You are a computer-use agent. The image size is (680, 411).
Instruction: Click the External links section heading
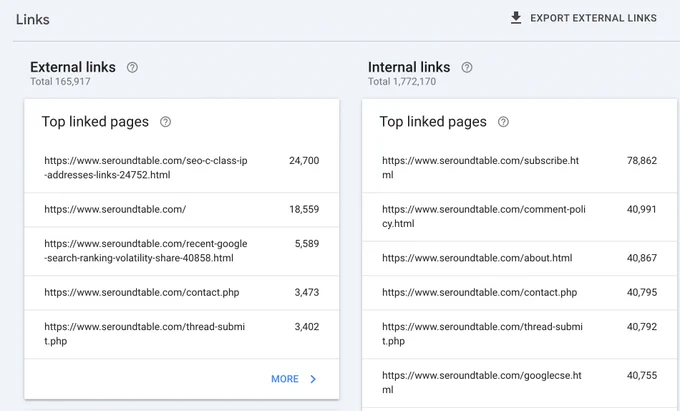pyautogui.click(x=73, y=67)
